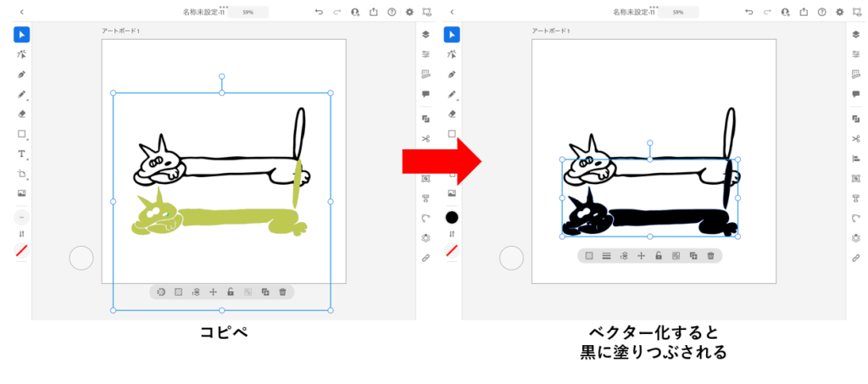Toggle lock in right screenshot's context bar
868x384 pixels.
point(659,256)
